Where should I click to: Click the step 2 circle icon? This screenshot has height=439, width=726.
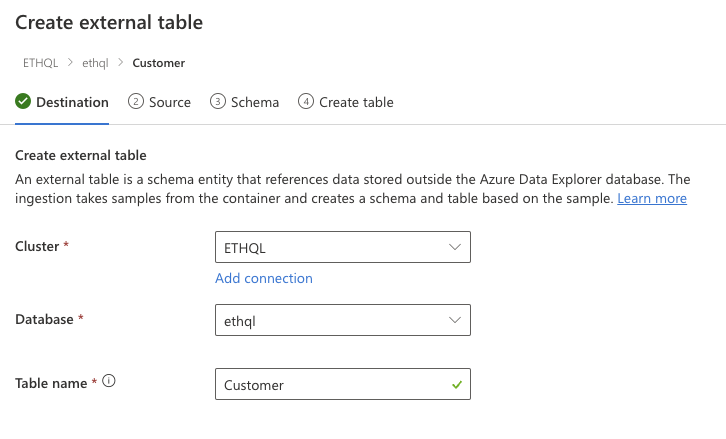click(136, 102)
